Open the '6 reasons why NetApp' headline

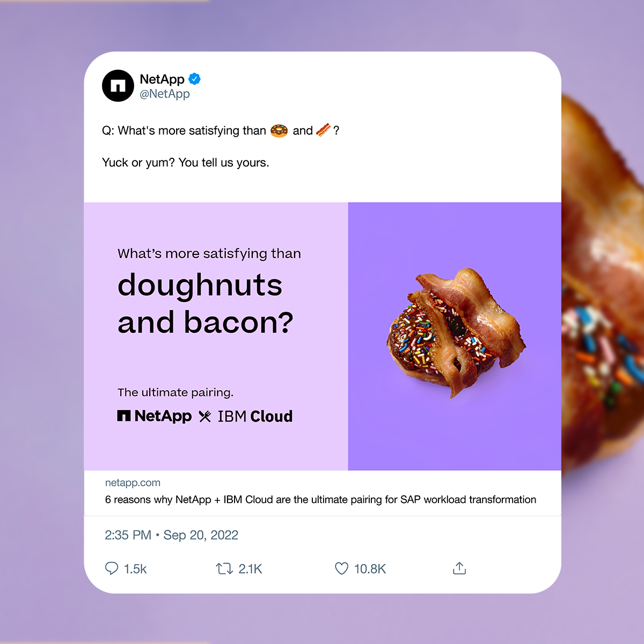320,500
